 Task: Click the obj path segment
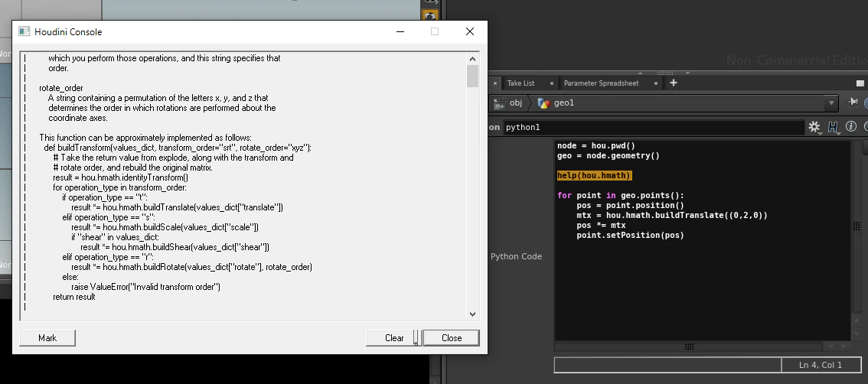tap(509, 103)
